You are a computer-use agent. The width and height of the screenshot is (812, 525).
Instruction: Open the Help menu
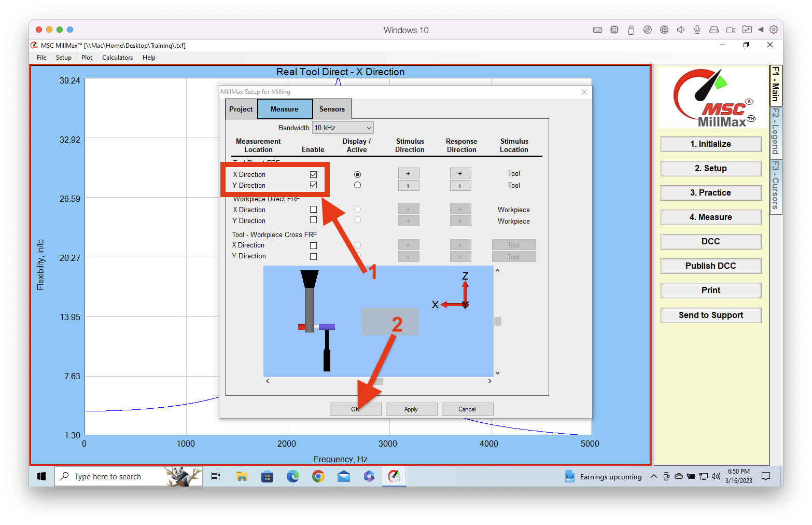pos(149,58)
